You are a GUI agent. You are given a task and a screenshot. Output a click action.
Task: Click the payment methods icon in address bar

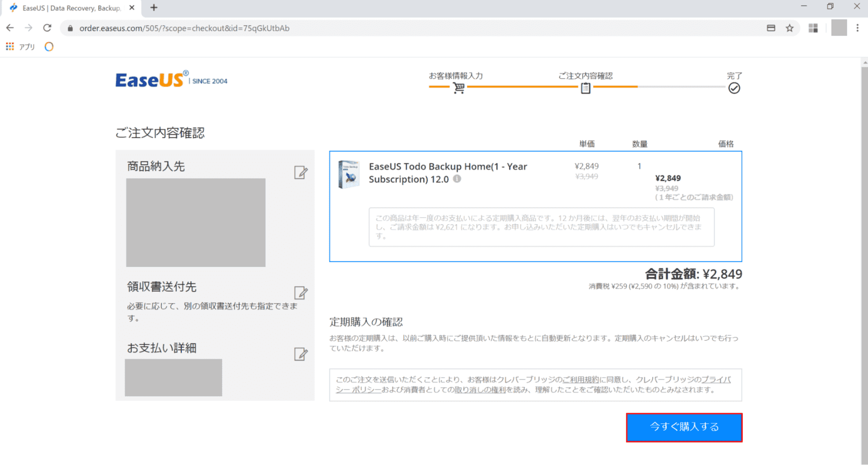pos(771,28)
